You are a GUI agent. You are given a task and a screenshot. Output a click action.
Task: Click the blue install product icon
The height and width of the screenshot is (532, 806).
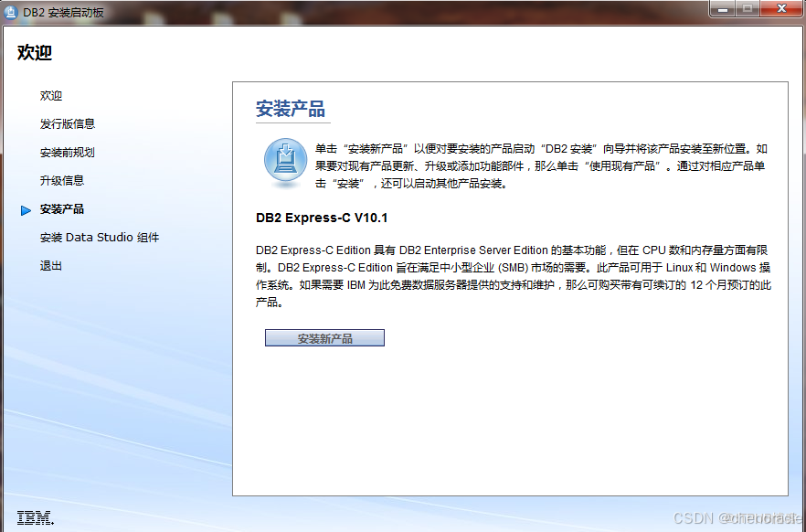point(285,161)
